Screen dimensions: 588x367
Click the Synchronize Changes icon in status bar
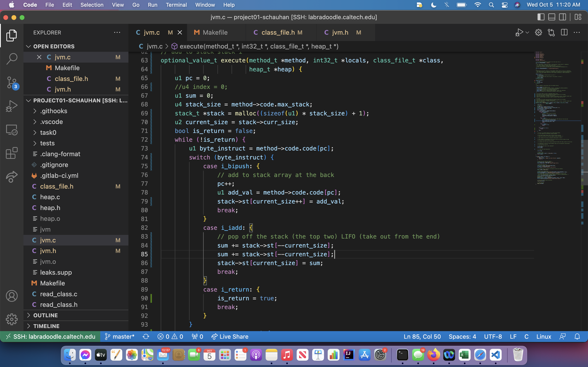pos(146,337)
